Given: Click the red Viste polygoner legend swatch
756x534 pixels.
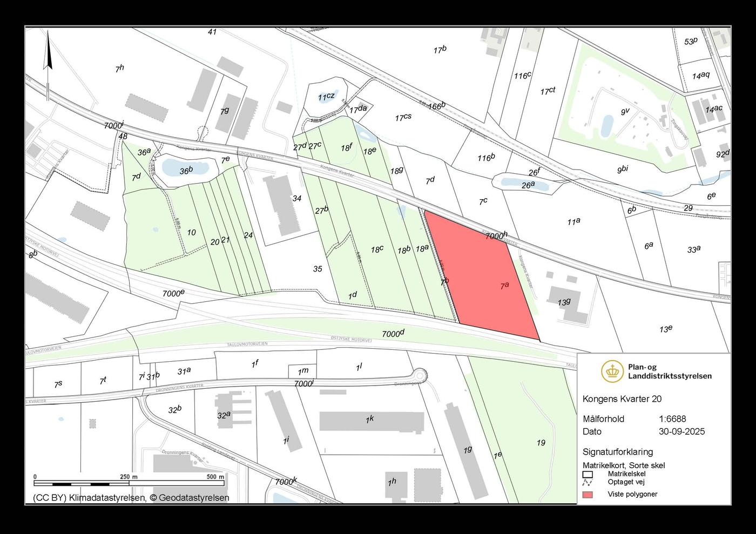Looking at the screenshot, I should point(588,494).
